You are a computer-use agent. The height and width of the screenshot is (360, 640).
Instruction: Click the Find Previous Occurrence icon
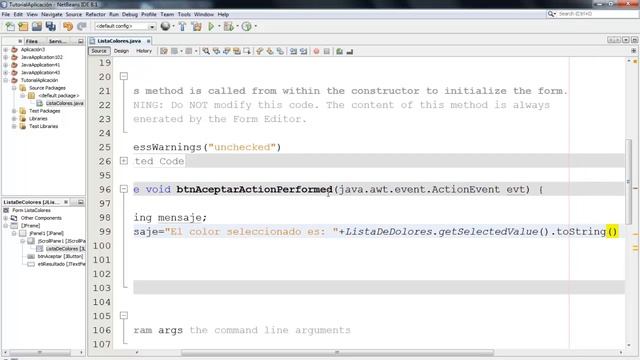coord(216,51)
